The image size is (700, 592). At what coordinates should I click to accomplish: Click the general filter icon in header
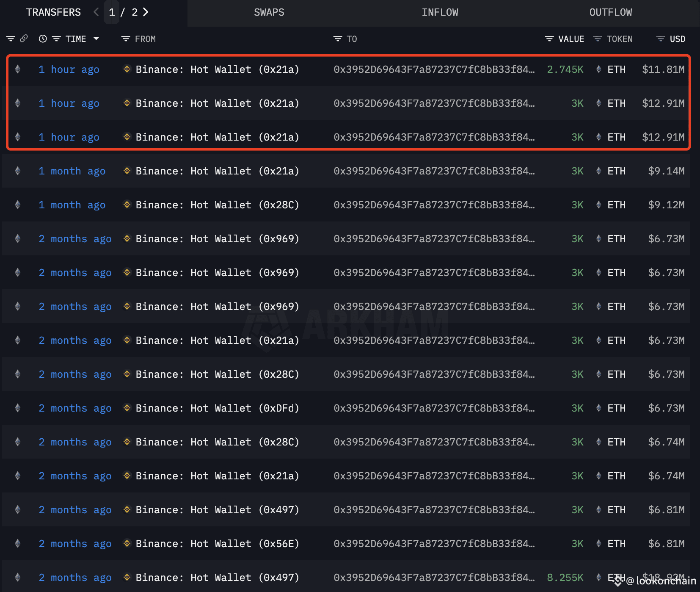click(11, 39)
